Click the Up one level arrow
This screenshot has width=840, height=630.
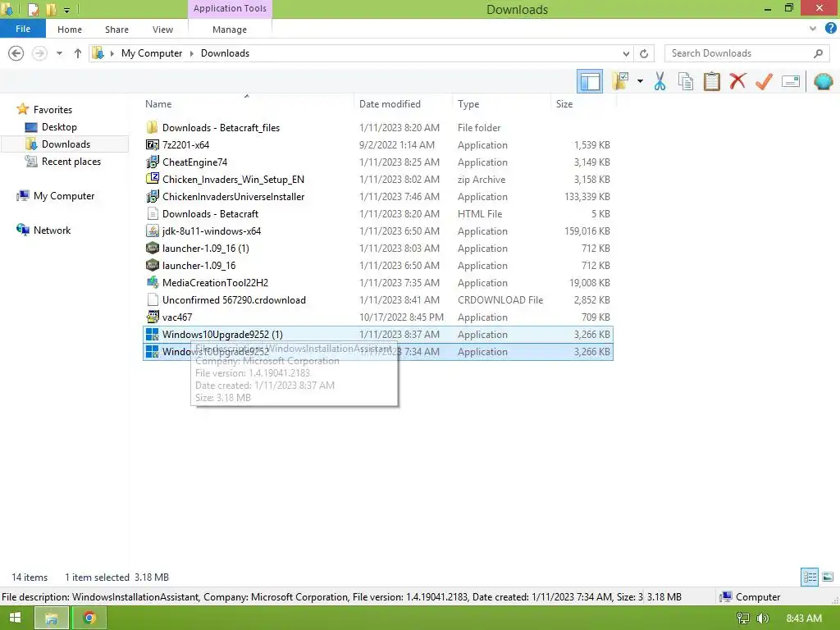78,53
